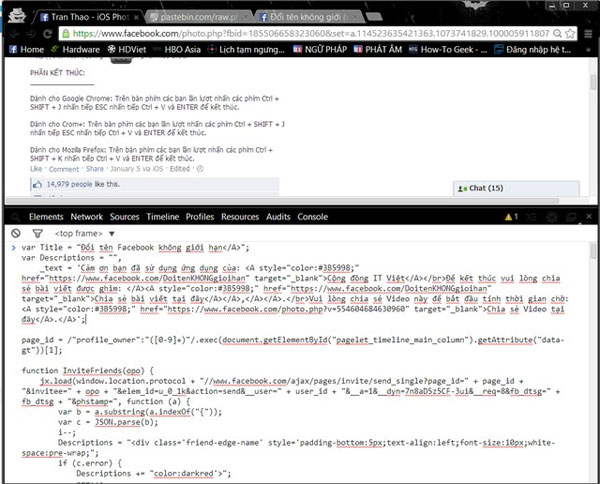Click the Facebook page vertical scrollbar thumb
The image size is (600, 484).
[x=593, y=82]
